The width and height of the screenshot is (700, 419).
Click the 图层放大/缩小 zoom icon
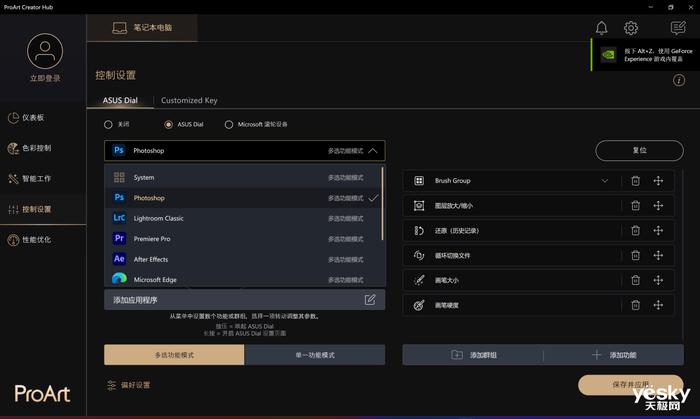point(419,206)
